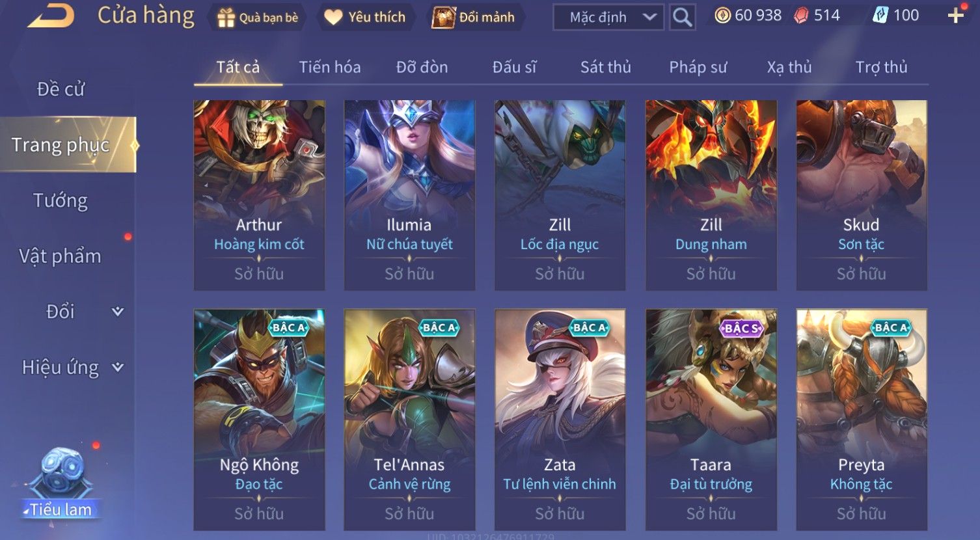Add currency with the plus icon
This screenshot has width=980, height=540.
955,16
